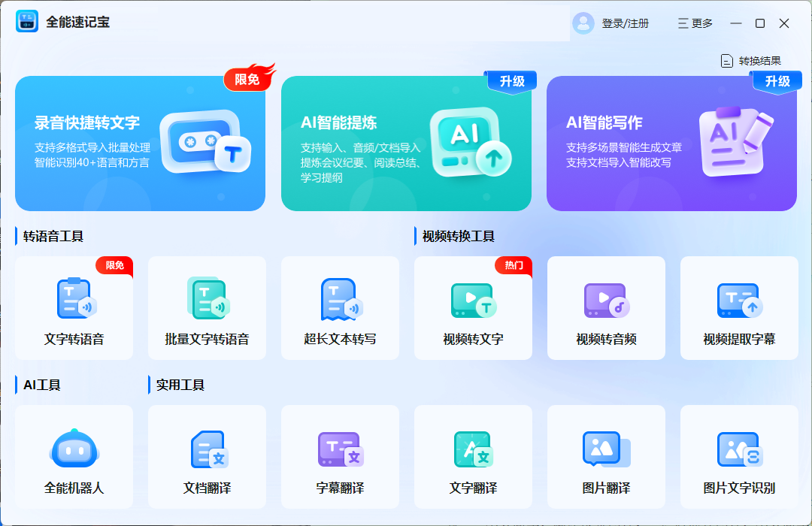Open the 图片翻译 tool icon
This screenshot has height=526, width=812.
[607, 449]
